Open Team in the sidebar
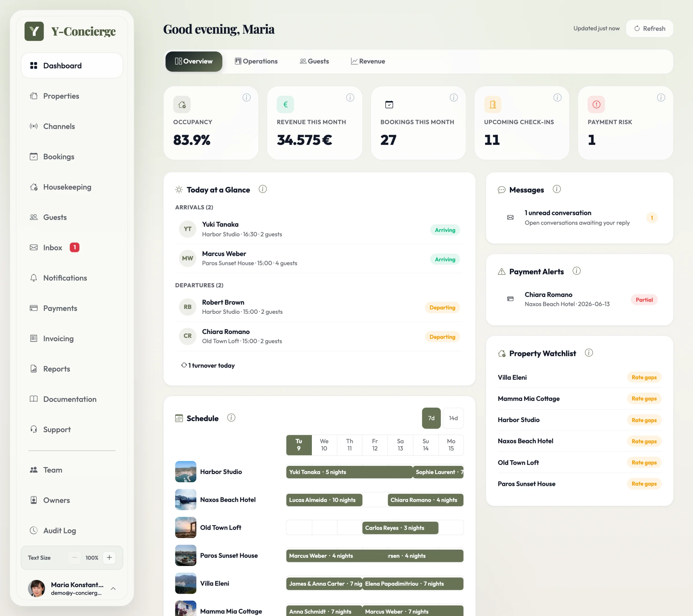693x616 pixels. (x=72, y=470)
